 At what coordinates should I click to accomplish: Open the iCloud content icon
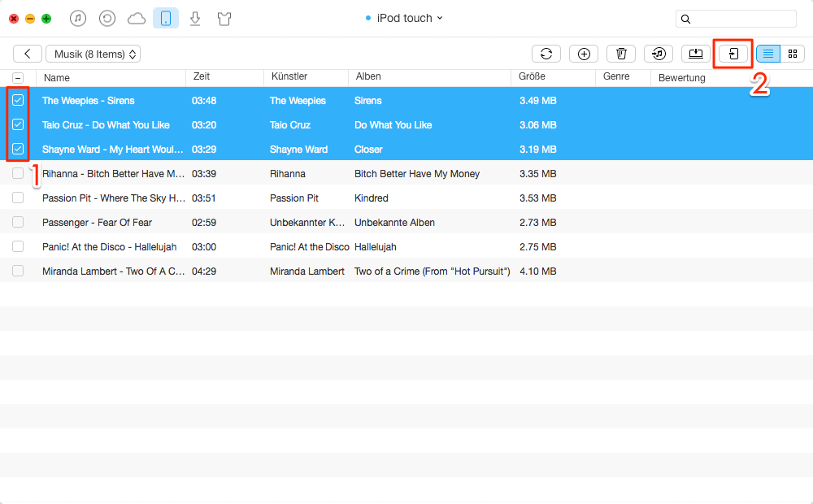click(137, 20)
